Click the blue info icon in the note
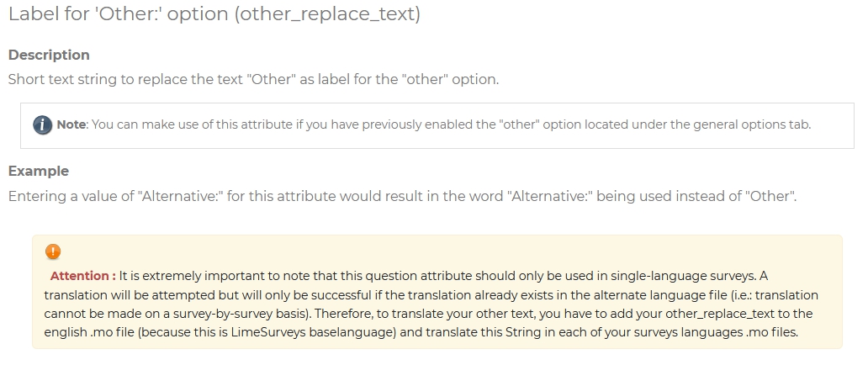This screenshot has height=381, width=868. point(42,124)
